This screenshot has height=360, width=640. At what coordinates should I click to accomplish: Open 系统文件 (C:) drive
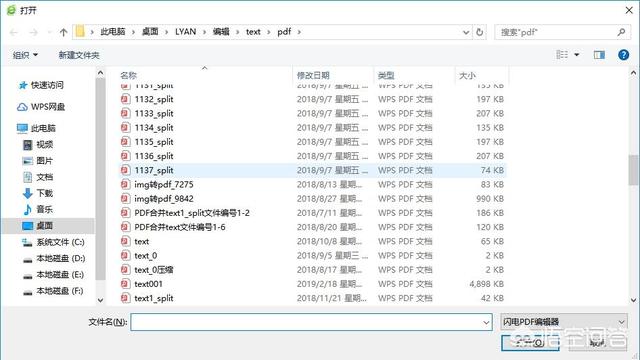tap(53, 242)
